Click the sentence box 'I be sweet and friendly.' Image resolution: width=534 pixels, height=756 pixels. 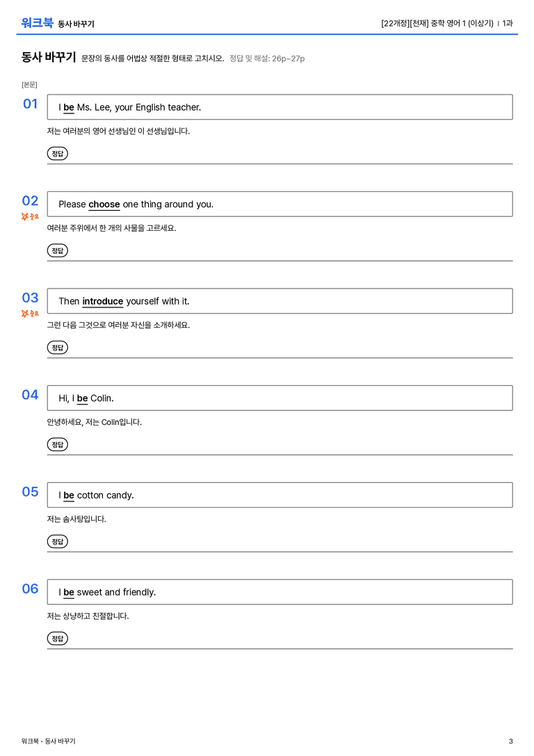(x=280, y=592)
